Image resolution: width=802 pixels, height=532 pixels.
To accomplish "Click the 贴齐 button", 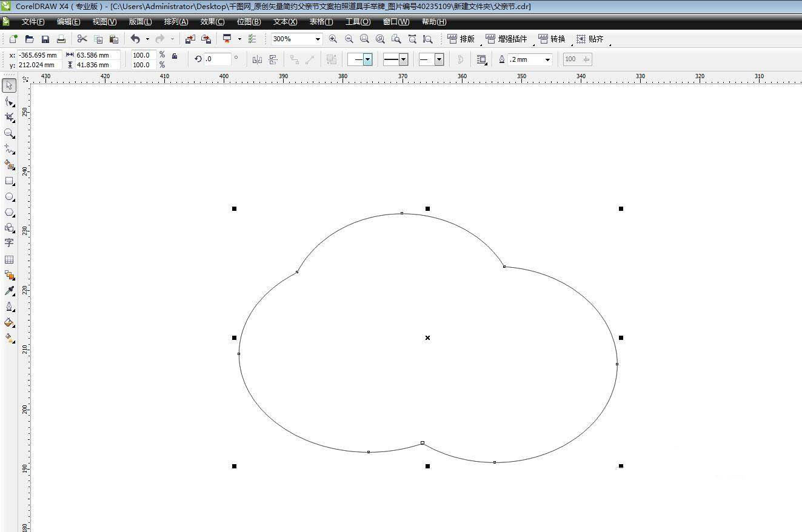I will coord(590,39).
